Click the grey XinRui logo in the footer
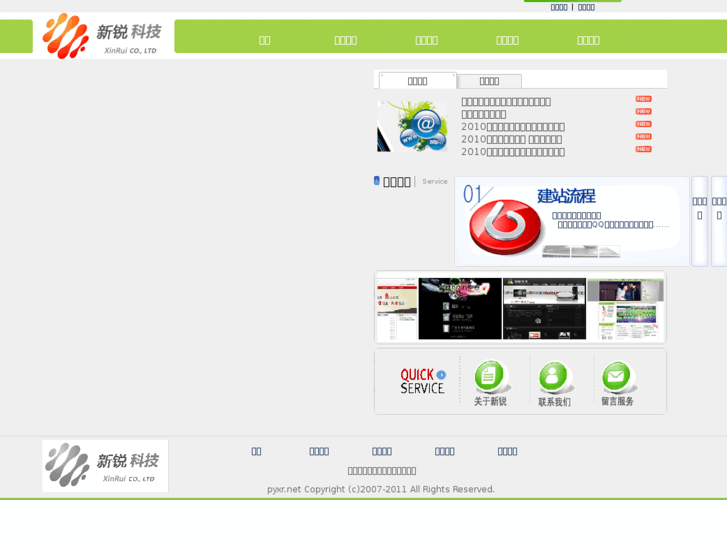Viewport: 727px width, 545px height. tap(105, 466)
